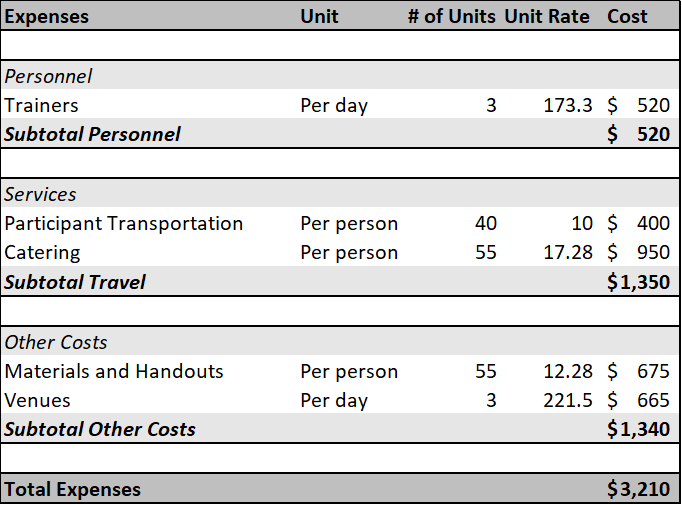Click the Trainers unit rate 173.3
The width and height of the screenshot is (682, 505).
coord(568,105)
